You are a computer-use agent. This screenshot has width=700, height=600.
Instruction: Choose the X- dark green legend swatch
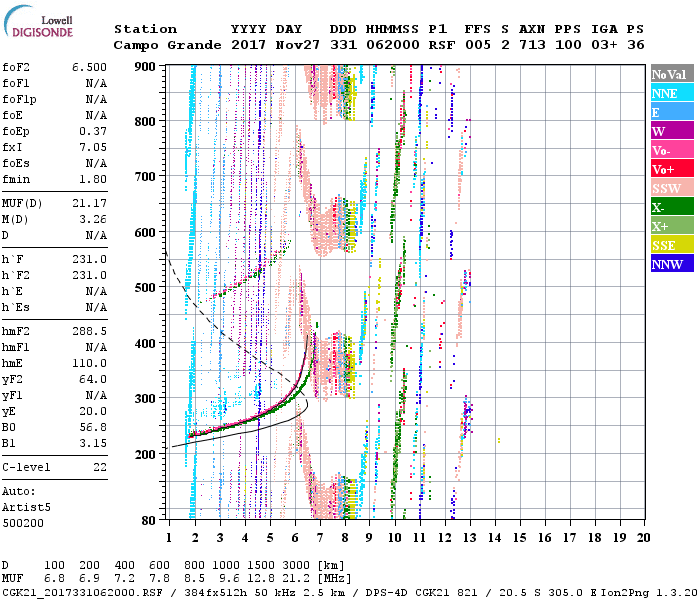[669, 207]
